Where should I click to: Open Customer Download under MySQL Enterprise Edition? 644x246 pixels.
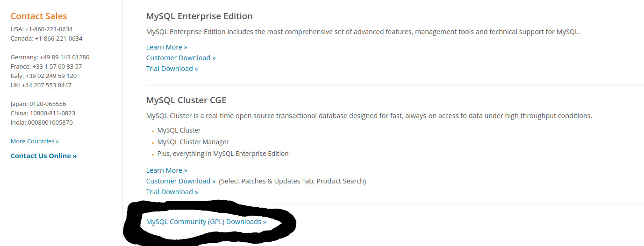pyautogui.click(x=181, y=58)
